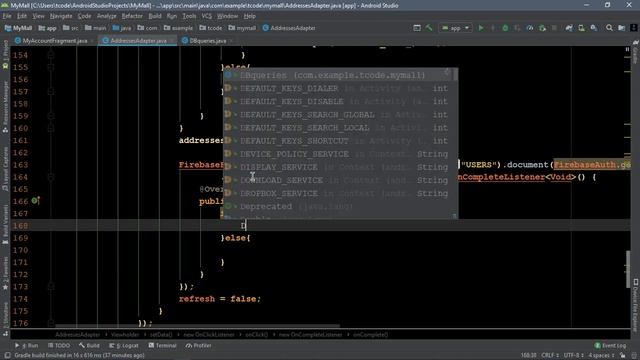Open Device File Explorer on right stripe
640x360 pixels.
(636, 305)
